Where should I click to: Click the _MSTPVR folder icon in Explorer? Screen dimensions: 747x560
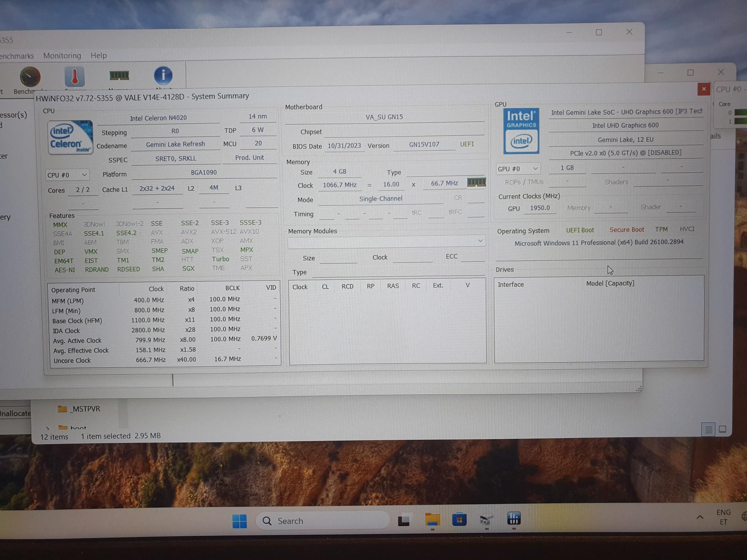(x=62, y=409)
